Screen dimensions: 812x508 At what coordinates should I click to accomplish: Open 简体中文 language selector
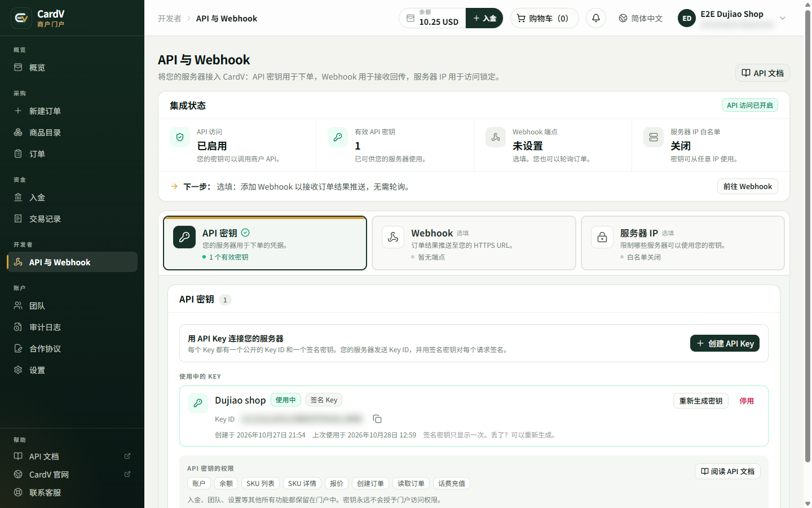[x=641, y=18]
